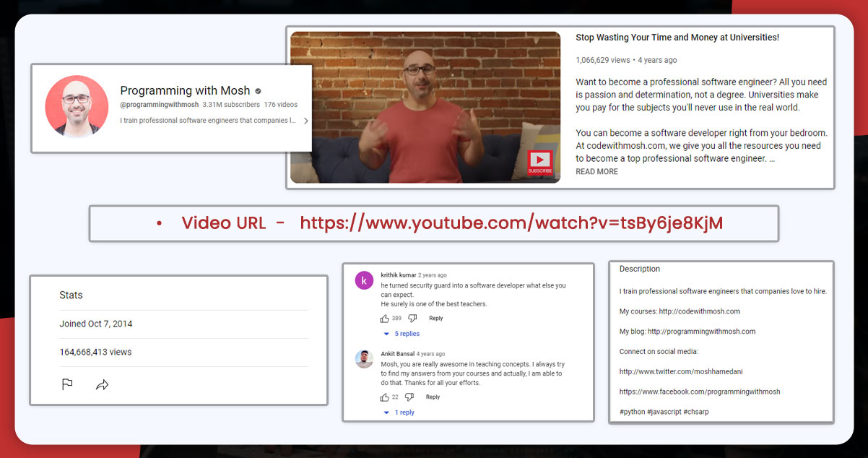Click the share arrow icon in Stats
Viewport: 868px width, 458px height.
[x=102, y=384]
